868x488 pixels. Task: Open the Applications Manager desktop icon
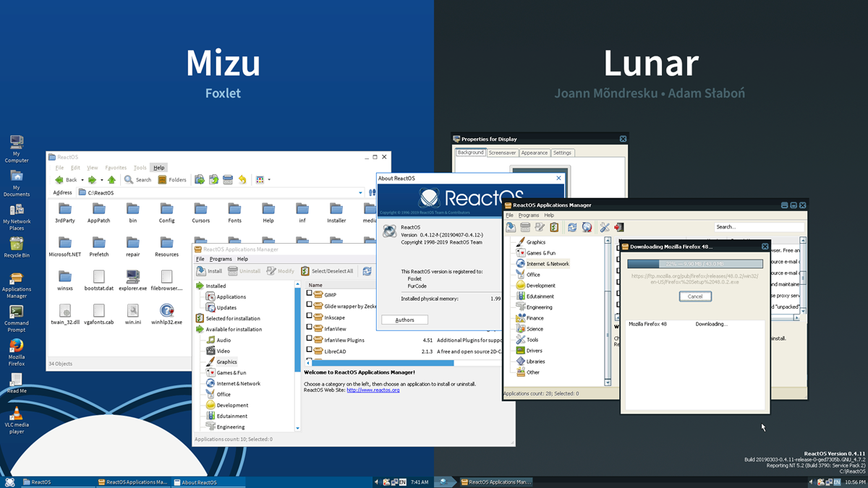click(17, 286)
